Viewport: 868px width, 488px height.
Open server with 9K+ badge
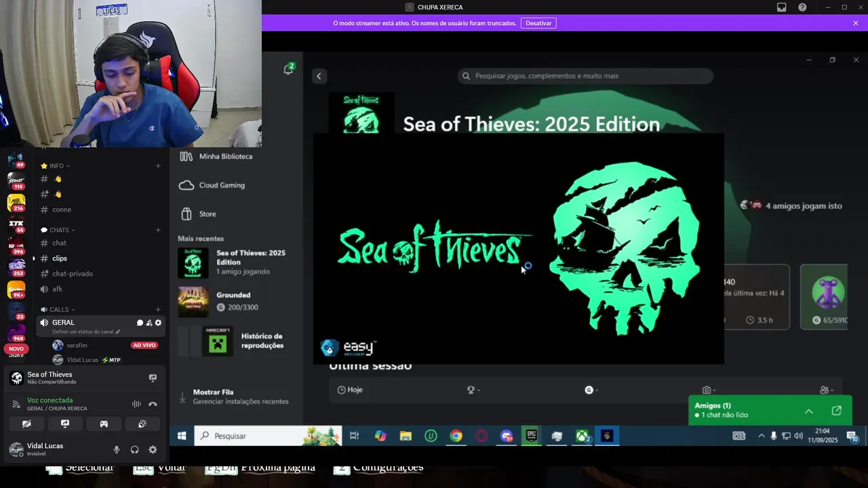coord(16,289)
